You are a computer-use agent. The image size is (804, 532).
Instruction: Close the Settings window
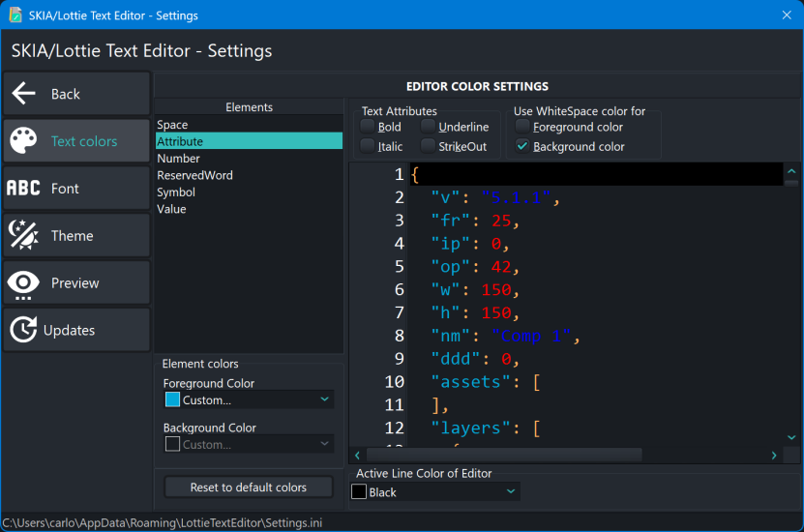[x=787, y=15]
